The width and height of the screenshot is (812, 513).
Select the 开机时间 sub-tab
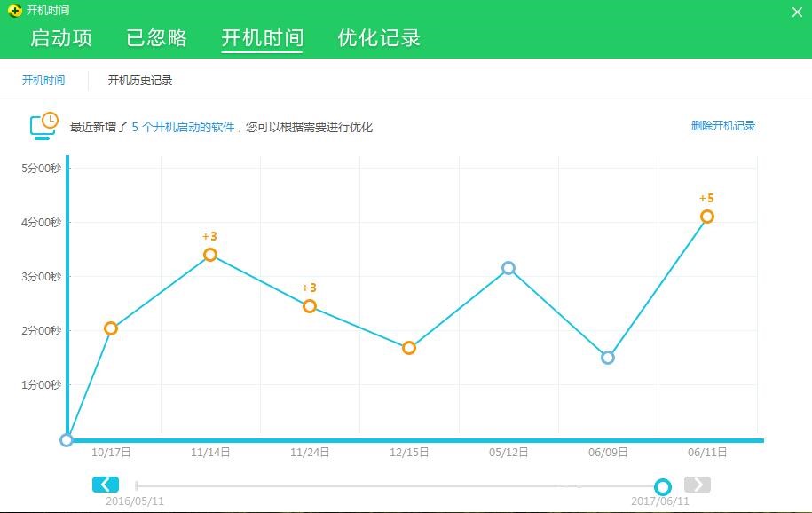tap(42, 80)
